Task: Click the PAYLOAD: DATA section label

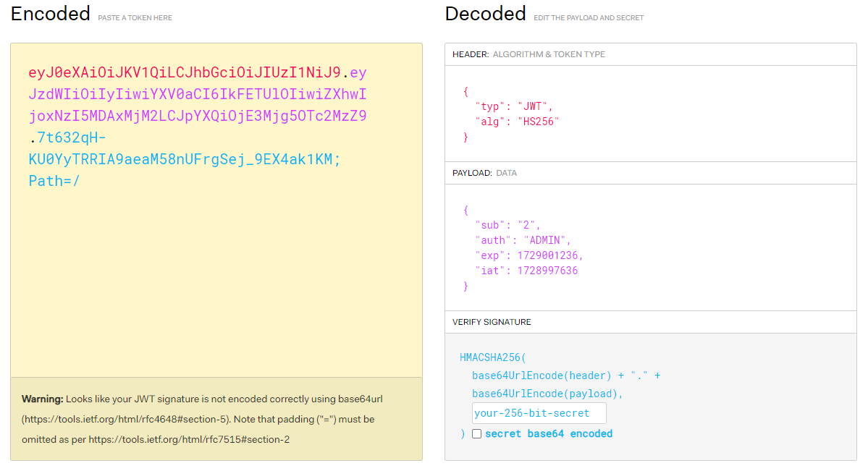Action: 484,173
